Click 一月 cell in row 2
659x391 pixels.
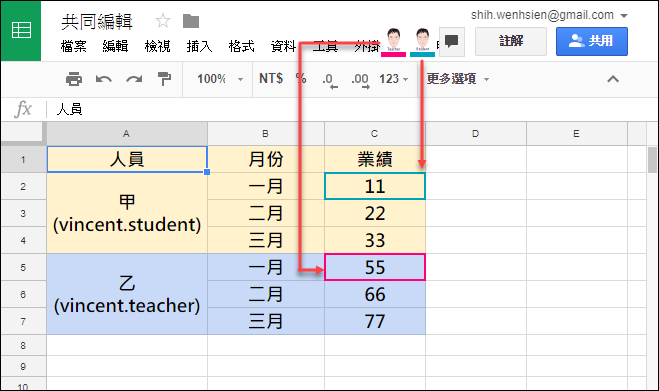(266, 186)
